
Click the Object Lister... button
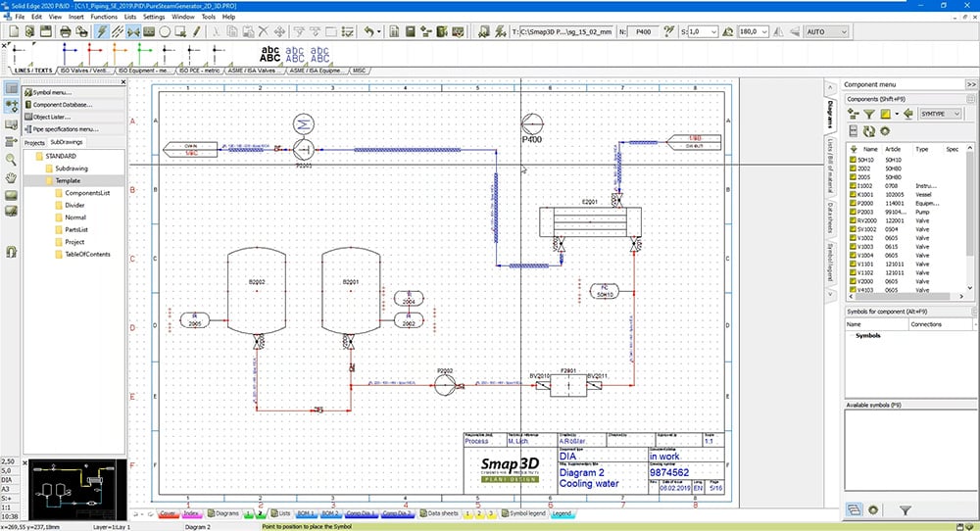tap(73, 117)
